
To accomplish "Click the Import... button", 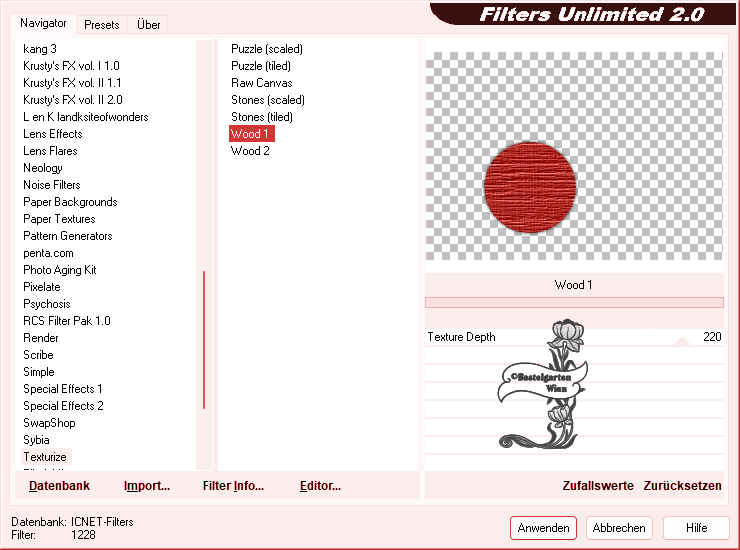I will [146, 486].
